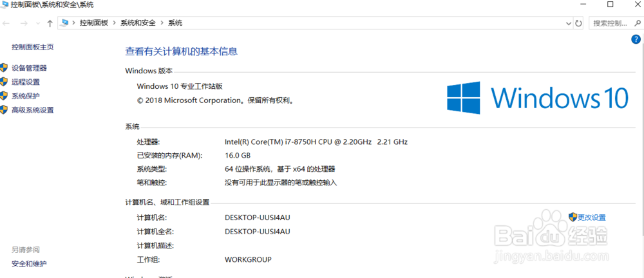Open the blue help question mark
This screenshot has width=644, height=278.
pos(636,39)
